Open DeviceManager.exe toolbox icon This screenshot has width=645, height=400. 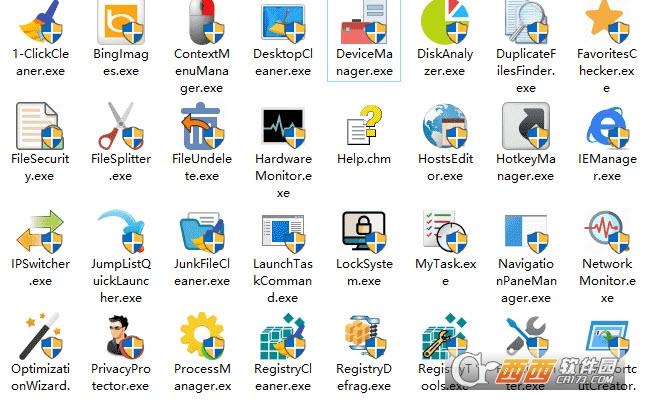(x=362, y=20)
